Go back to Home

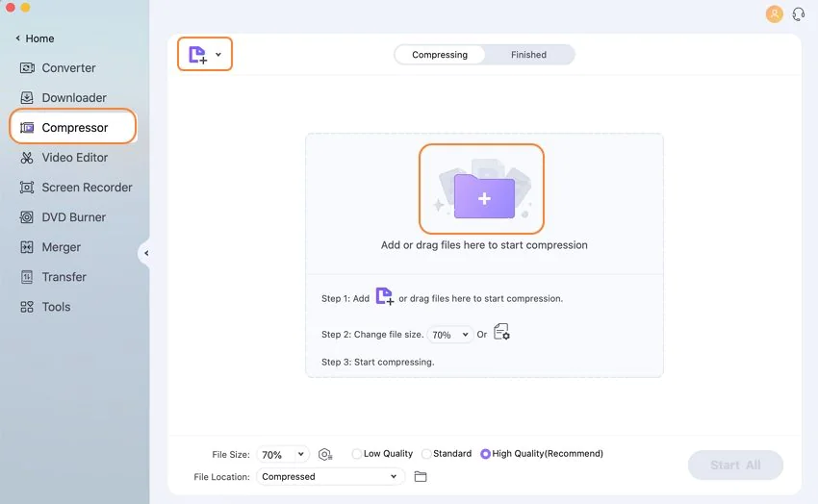click(x=35, y=38)
